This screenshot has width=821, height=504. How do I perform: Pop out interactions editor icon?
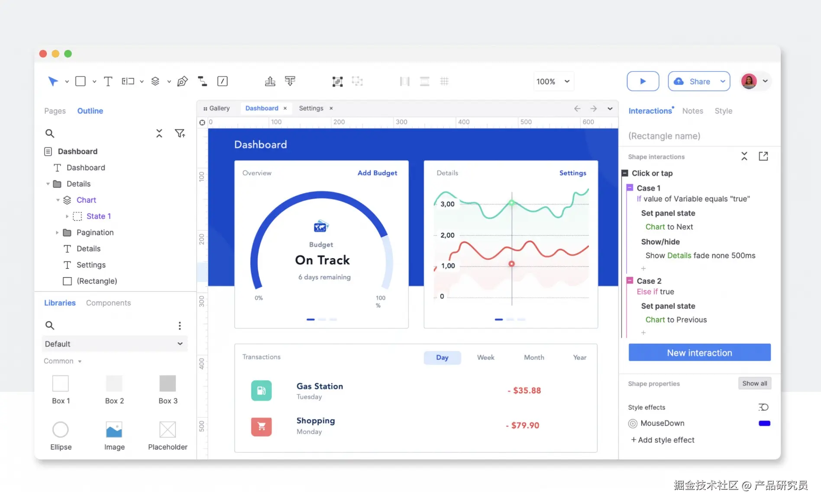coord(763,156)
